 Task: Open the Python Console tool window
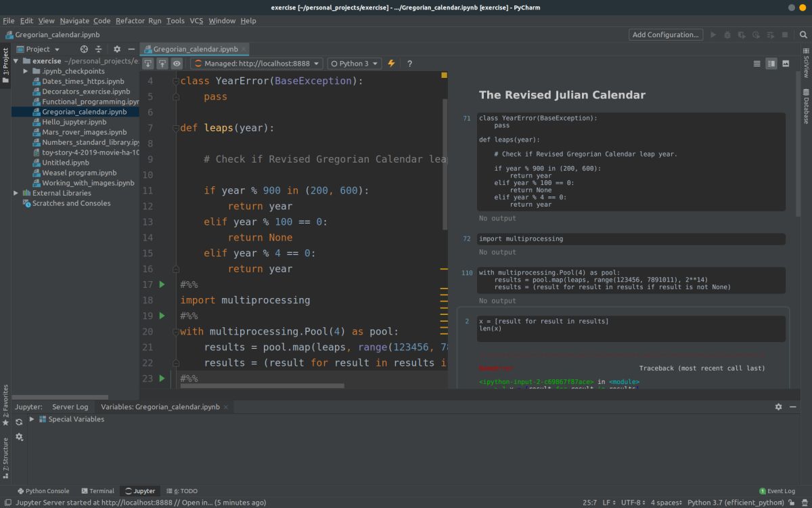43,491
